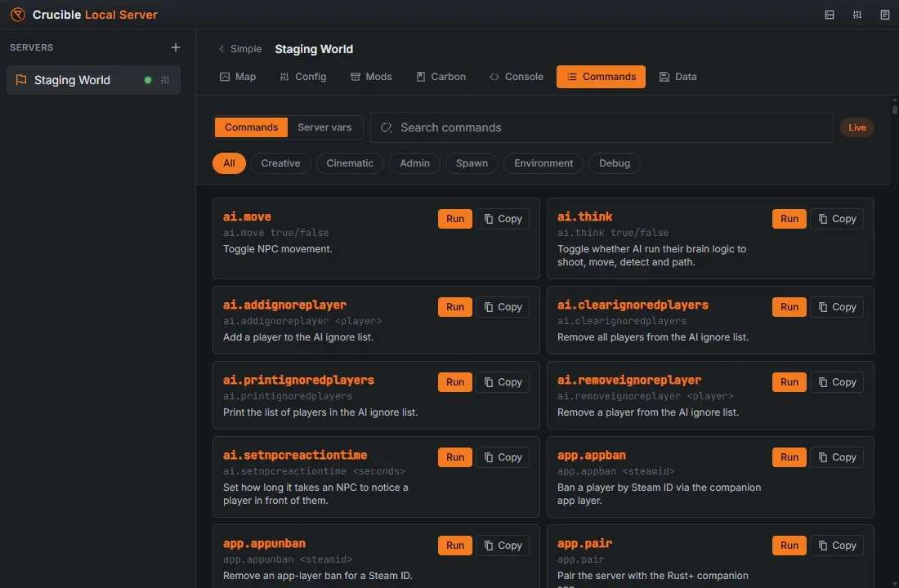Run the ai.move command
The width and height of the screenshot is (899, 588).
(x=455, y=218)
